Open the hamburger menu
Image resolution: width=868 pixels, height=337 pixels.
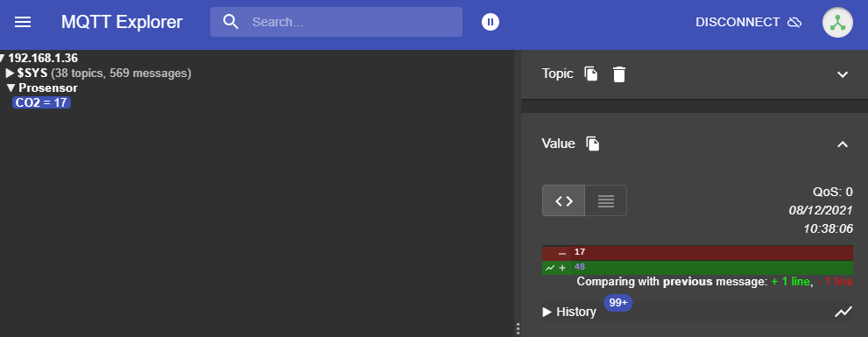coord(23,22)
